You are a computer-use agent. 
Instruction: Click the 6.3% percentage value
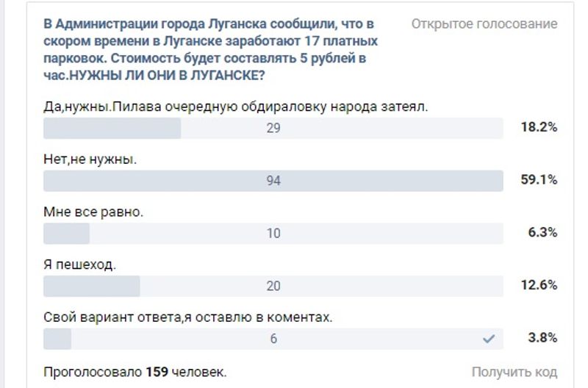click(542, 233)
